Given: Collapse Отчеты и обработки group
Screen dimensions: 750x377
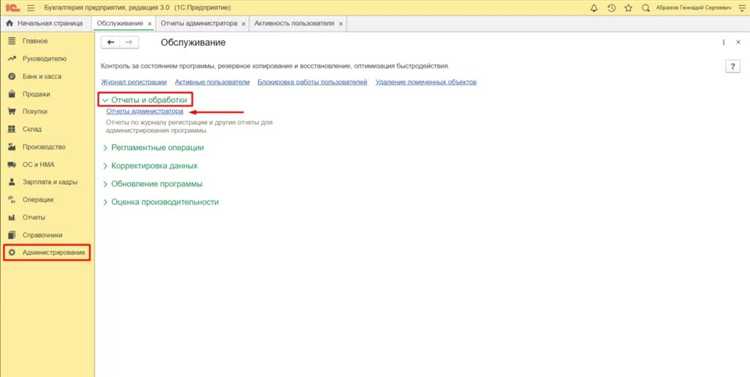Looking at the screenshot, I should pyautogui.click(x=146, y=100).
